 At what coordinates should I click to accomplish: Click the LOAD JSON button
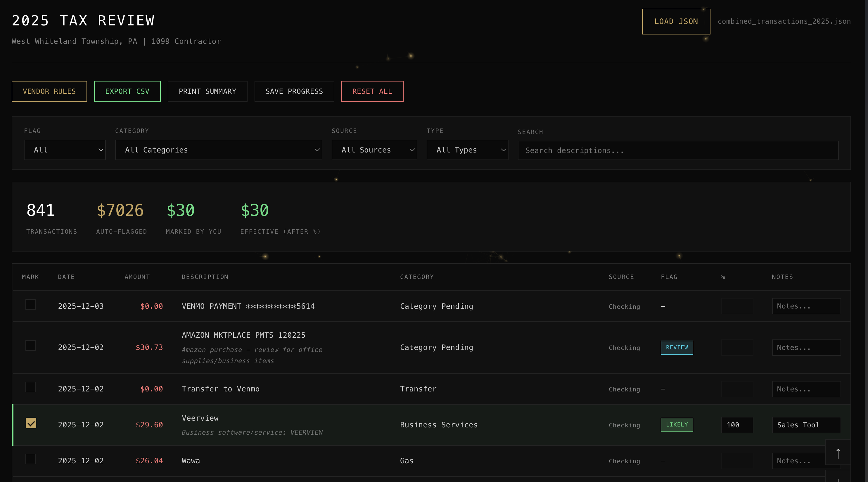tap(676, 21)
